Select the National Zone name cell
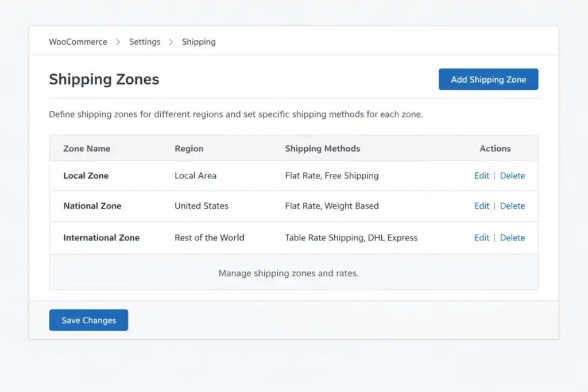 click(x=92, y=205)
